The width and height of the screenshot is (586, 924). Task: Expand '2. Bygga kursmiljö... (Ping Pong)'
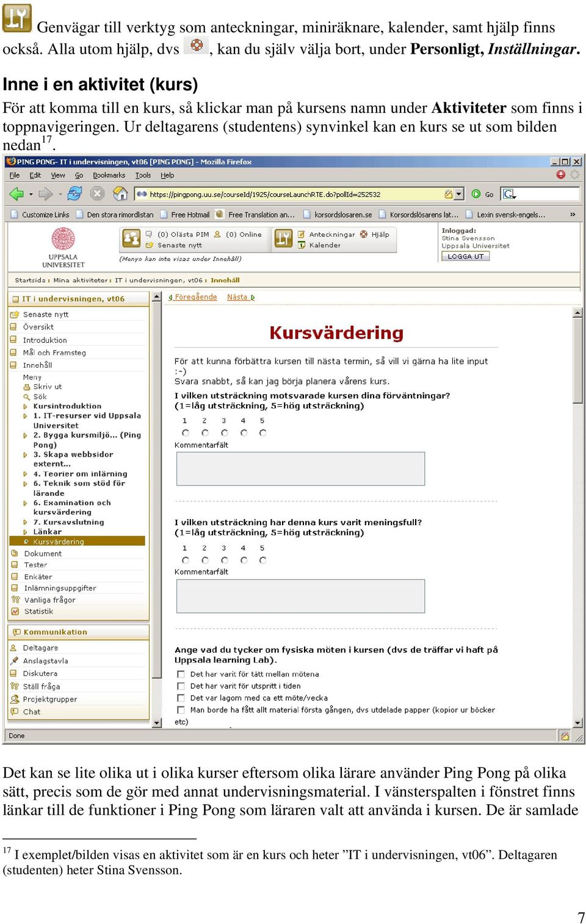coord(26,435)
